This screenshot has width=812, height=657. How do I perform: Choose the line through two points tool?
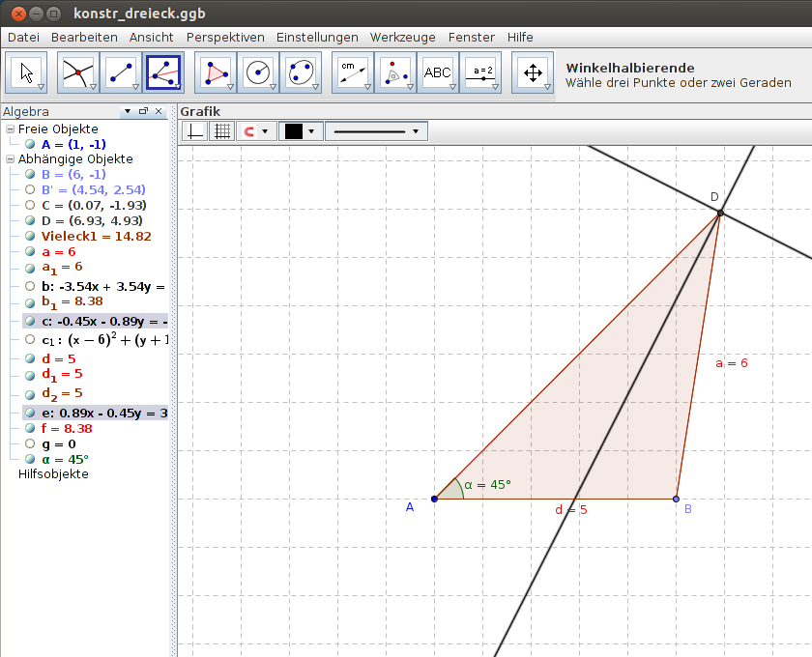[x=120, y=71]
